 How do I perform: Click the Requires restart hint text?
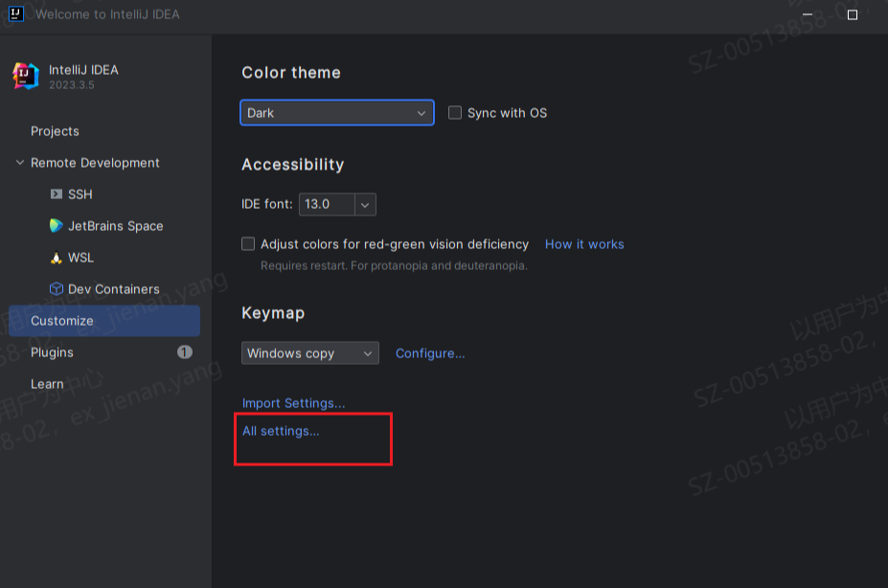[394, 266]
